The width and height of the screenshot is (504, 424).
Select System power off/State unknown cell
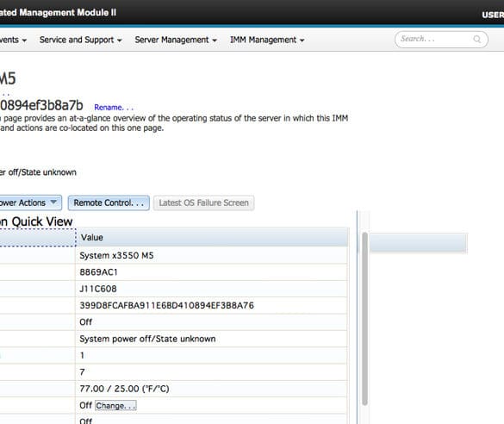point(211,339)
